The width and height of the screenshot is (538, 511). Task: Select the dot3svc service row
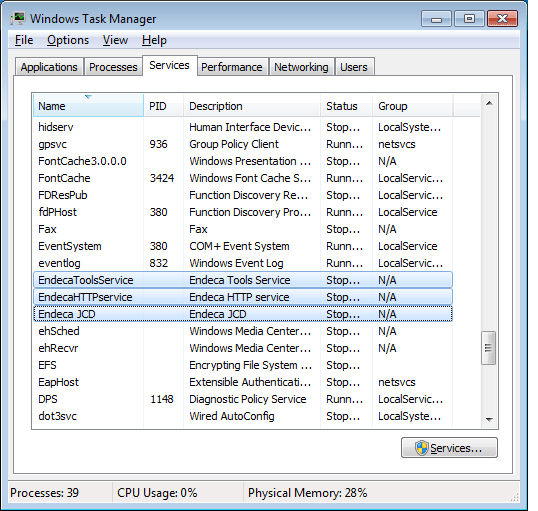coord(243,416)
